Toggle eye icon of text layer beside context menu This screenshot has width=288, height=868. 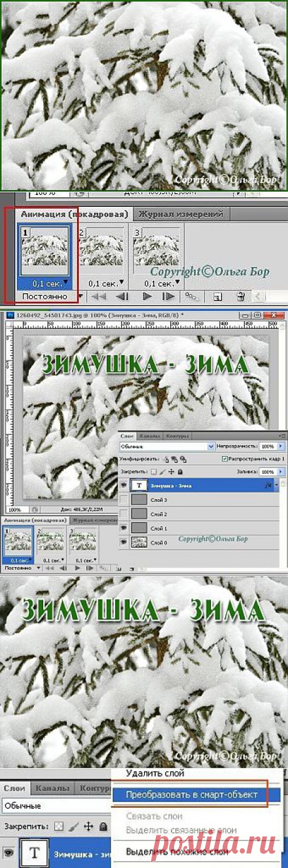pyautogui.click(x=9, y=852)
